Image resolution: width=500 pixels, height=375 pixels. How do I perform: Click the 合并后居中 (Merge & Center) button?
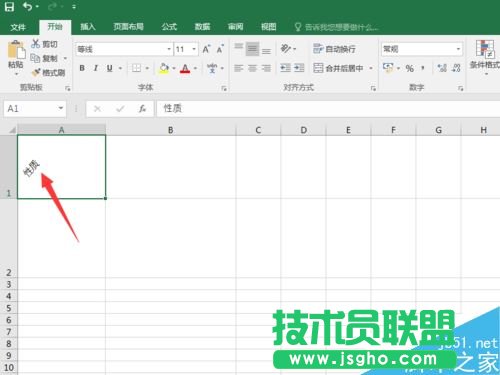click(x=339, y=68)
